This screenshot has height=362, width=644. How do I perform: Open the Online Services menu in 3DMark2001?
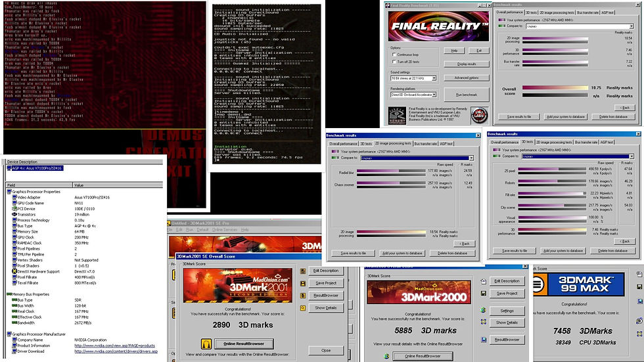tap(225, 230)
